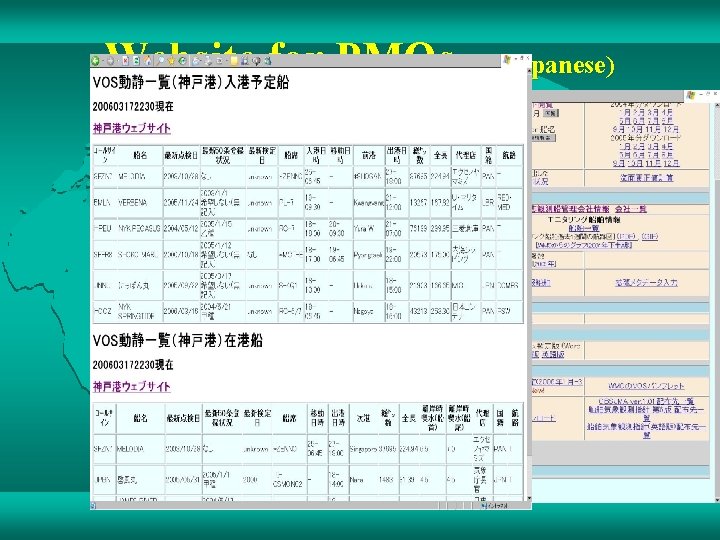720x540 pixels.
Task: Click 12月 link in first download row
Action: coord(670,129)
